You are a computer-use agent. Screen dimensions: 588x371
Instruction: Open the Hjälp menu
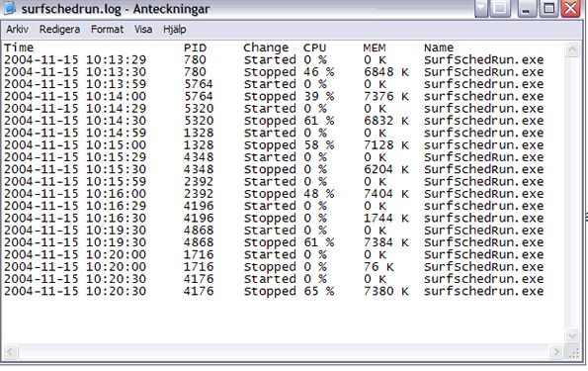174,30
